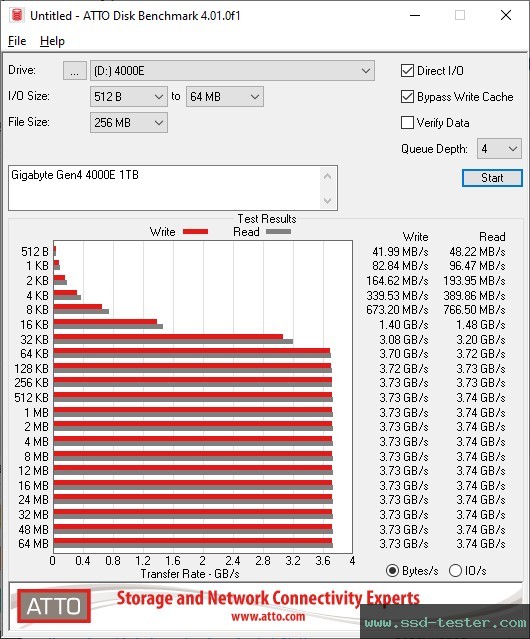The image size is (530, 639).
Task: Click the 164.62 MB/s write result
Action: pos(397,281)
